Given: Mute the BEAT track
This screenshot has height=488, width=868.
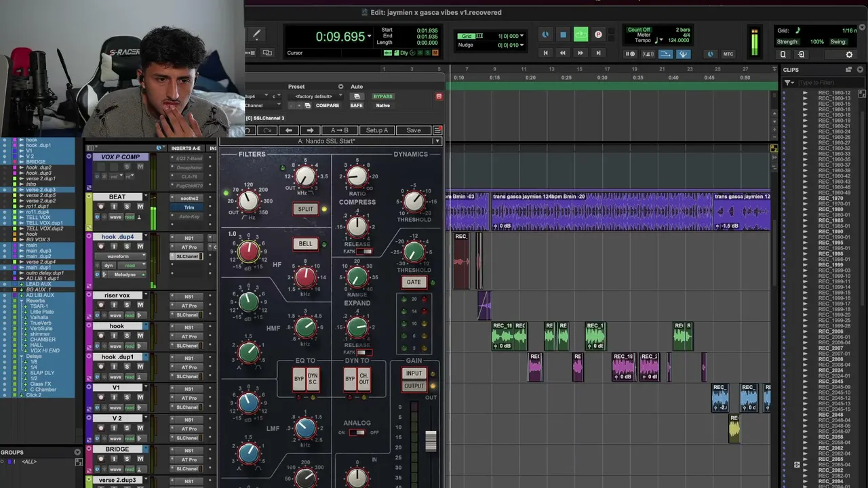Looking at the screenshot, I should click(x=140, y=207).
